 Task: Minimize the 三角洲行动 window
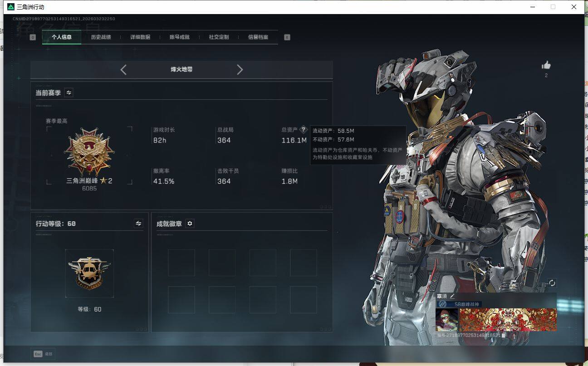(532, 7)
